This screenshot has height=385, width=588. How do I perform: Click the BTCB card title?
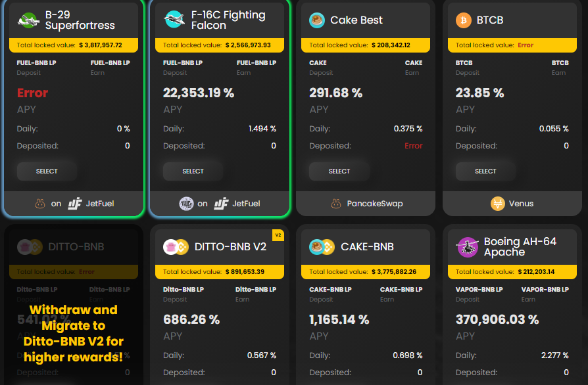click(x=490, y=20)
